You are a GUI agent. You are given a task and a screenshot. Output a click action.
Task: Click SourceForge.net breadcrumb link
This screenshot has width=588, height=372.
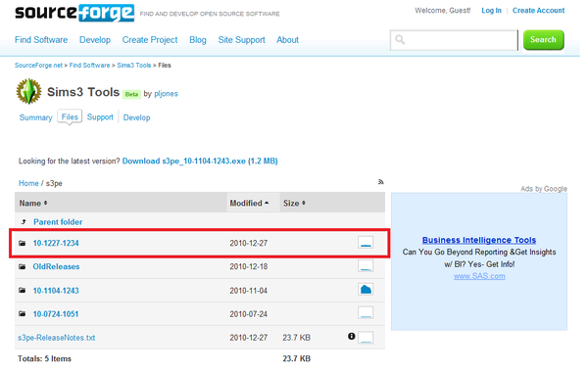pyautogui.click(x=38, y=66)
